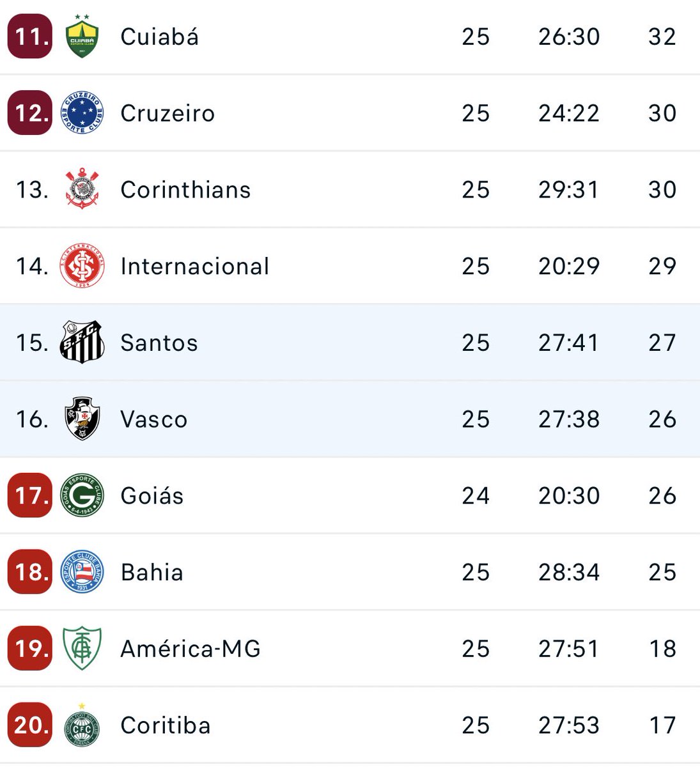Click Goiás goal record 20:30
Image resolution: width=700 pixels, height=767 pixels.
569,496
